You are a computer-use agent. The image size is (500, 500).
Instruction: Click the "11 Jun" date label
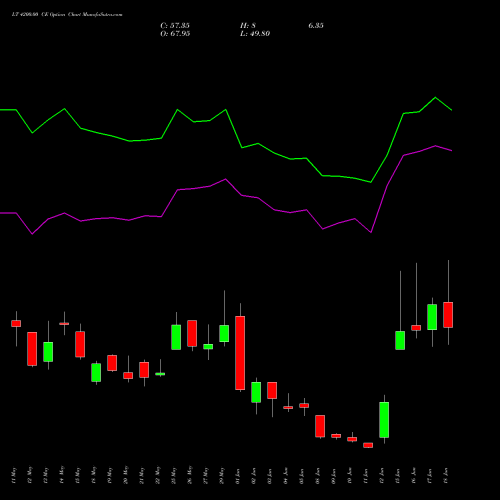366,476
